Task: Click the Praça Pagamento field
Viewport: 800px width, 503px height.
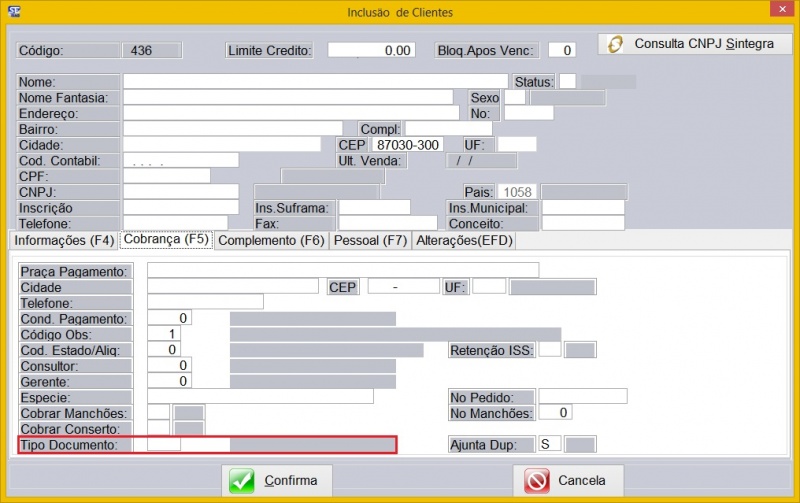Action: click(342, 271)
